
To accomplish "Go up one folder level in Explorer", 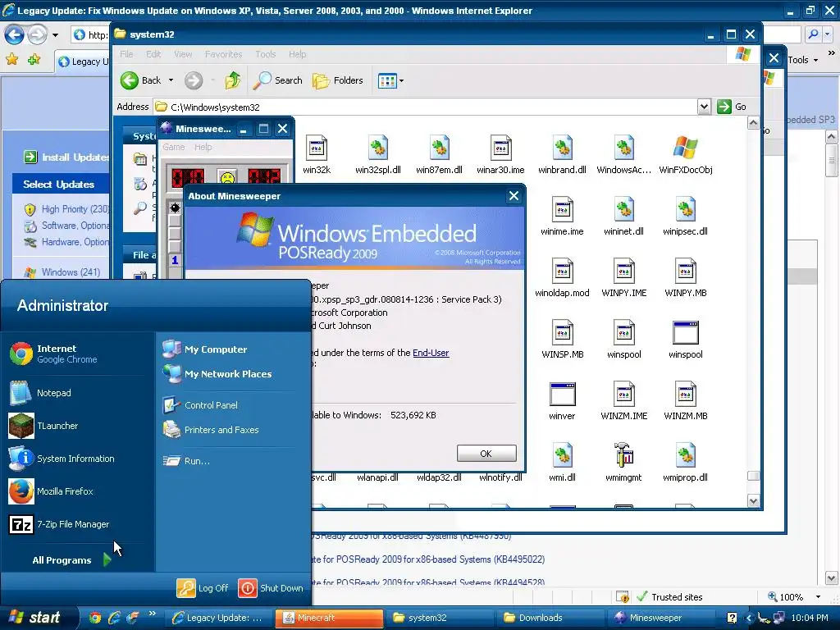I will pos(232,80).
